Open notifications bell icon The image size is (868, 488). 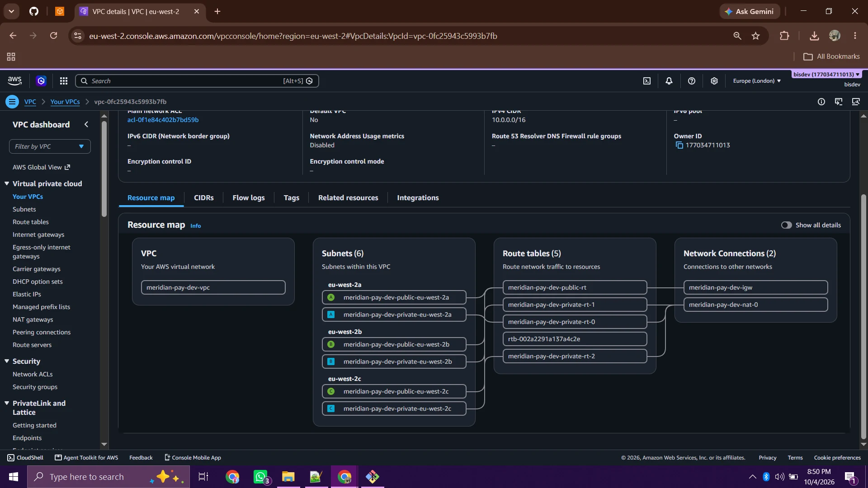pyautogui.click(x=669, y=81)
